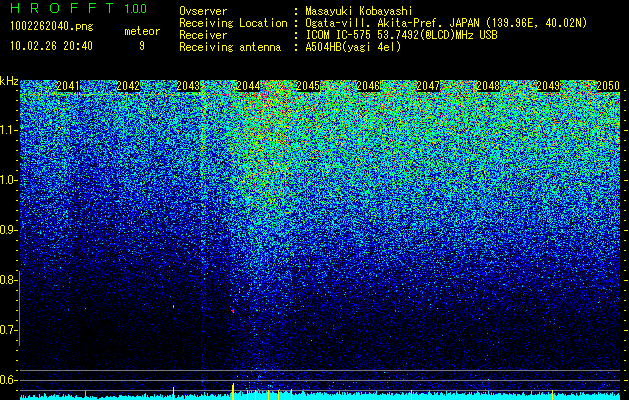Image resolution: width=629 pixels, height=400 pixels.
Task: Click the 0.7 frequency axis label
Action: pos(9,330)
